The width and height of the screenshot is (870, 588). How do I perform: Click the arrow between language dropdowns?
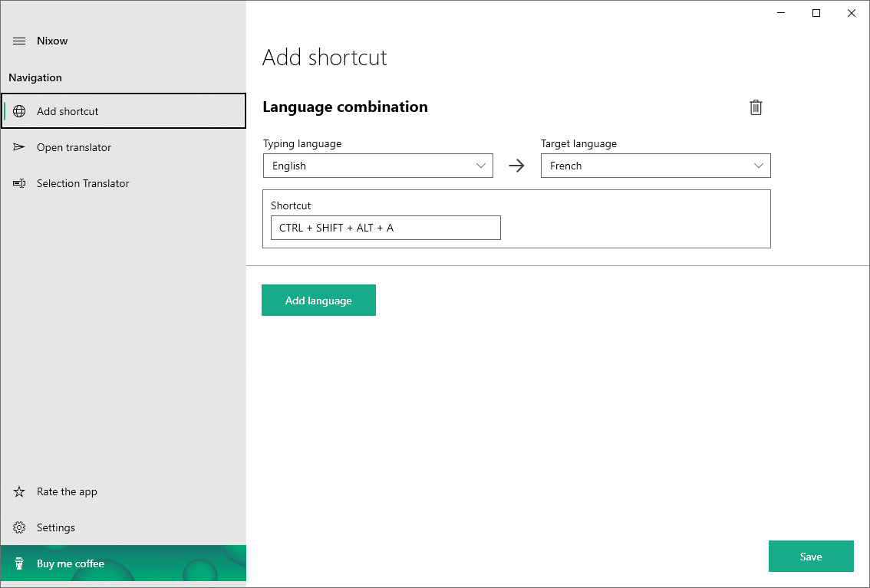click(x=516, y=166)
